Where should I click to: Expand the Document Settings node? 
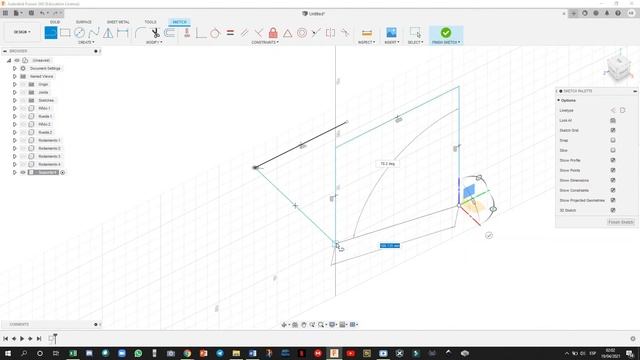tap(15, 69)
